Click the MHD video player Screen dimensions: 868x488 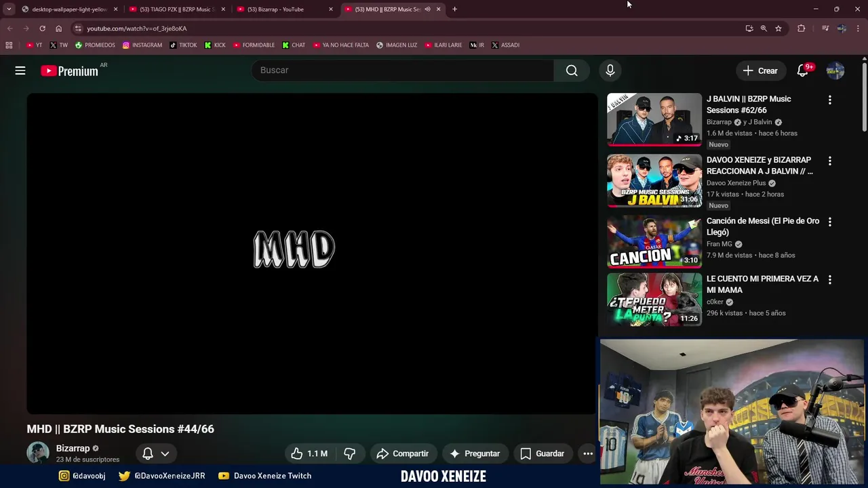312,253
